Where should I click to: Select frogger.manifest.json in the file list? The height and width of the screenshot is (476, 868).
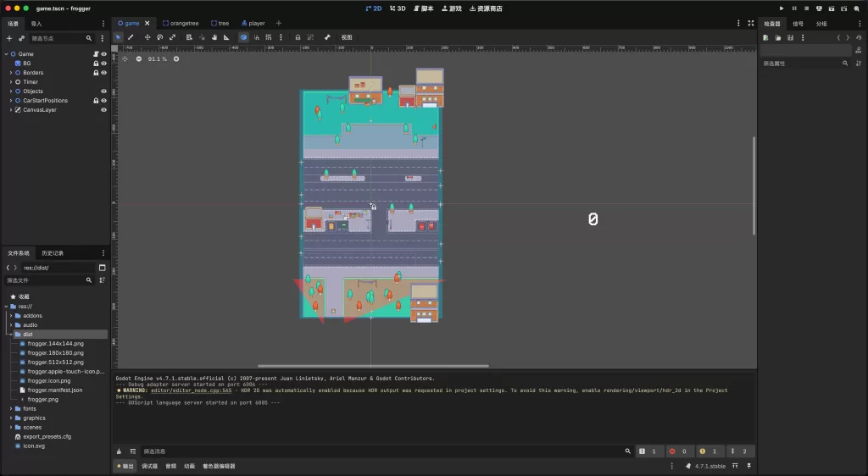(55, 390)
